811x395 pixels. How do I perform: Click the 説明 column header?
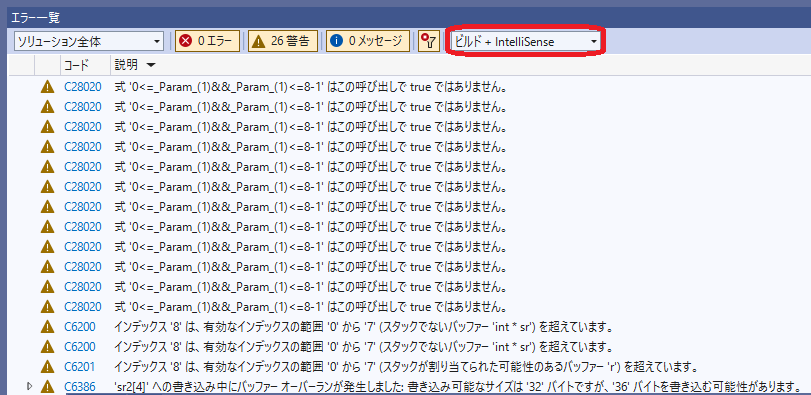pos(126,65)
